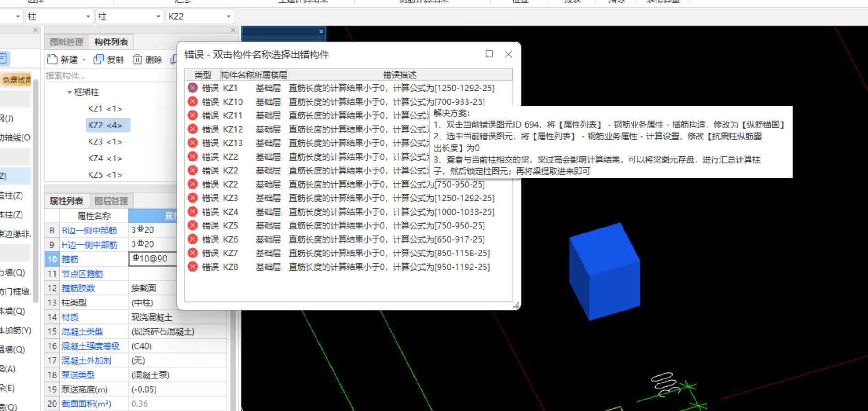Click error icon for KZ11 row

pos(193,115)
